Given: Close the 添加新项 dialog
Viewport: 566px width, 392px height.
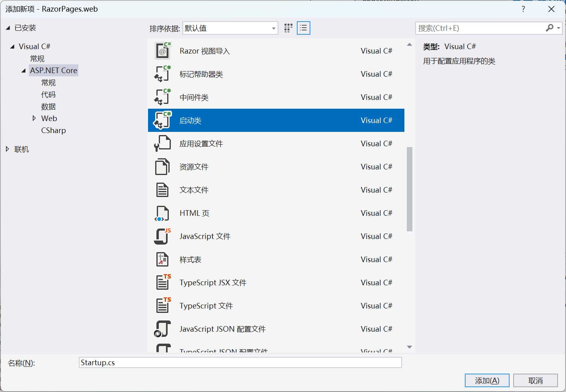Looking at the screenshot, I should (551, 9).
